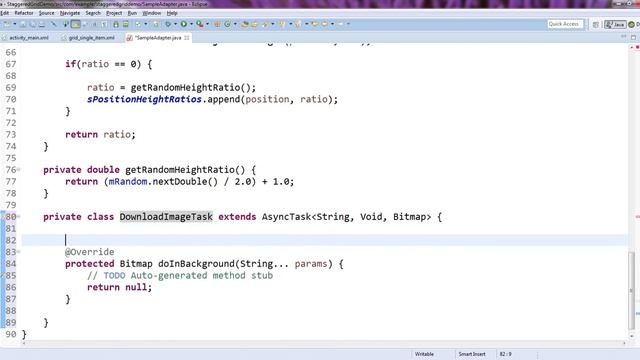Click the red error marker in overview ruler
The height and width of the screenshot is (360, 640).
(x=638, y=217)
